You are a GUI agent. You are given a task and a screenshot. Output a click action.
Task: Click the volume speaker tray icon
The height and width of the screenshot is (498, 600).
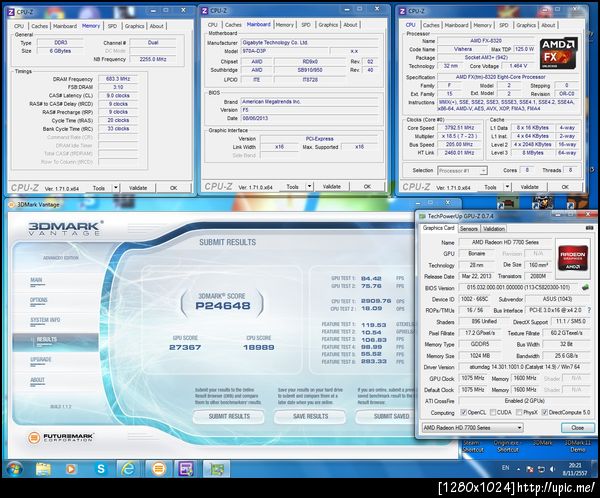pos(553,469)
